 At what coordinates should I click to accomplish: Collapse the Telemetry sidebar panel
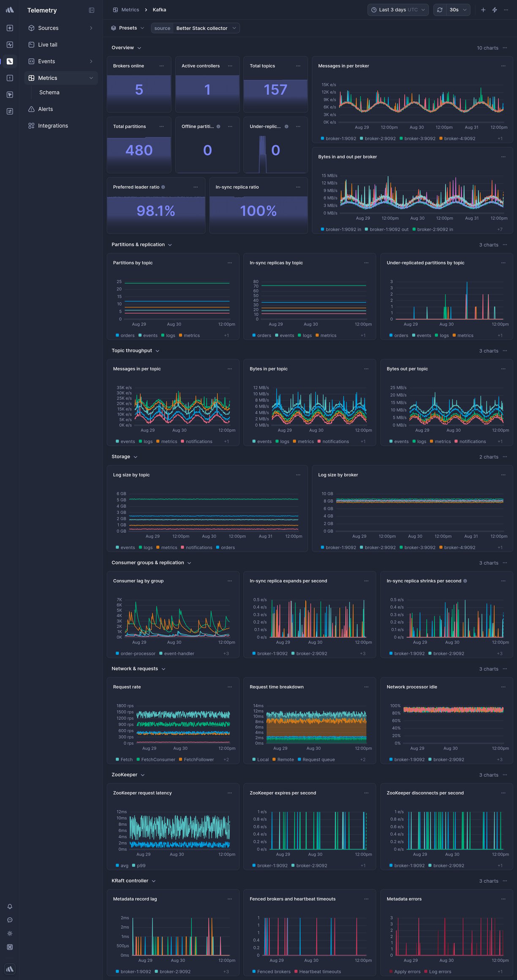pos(92,10)
